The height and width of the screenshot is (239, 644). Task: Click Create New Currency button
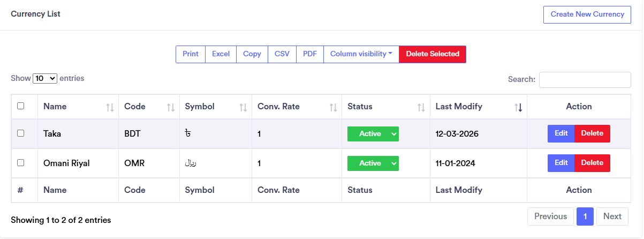[587, 14]
